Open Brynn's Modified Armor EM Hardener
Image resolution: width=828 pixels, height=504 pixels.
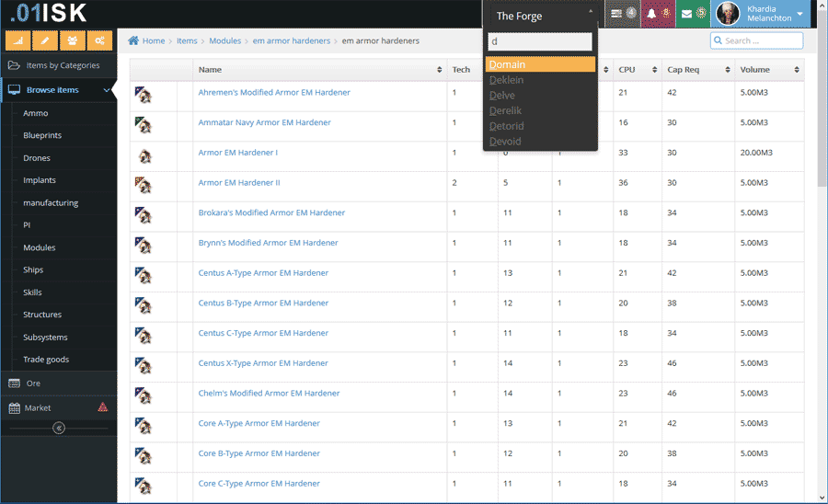click(269, 243)
